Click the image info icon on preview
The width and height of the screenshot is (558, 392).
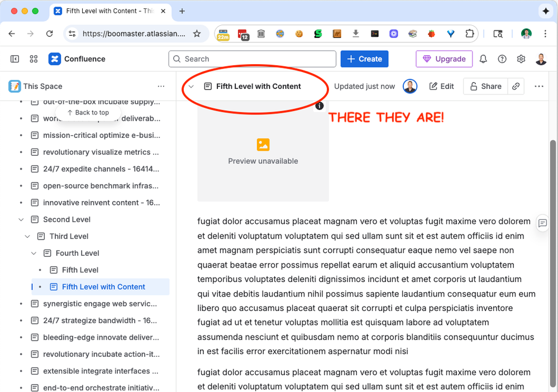319,106
